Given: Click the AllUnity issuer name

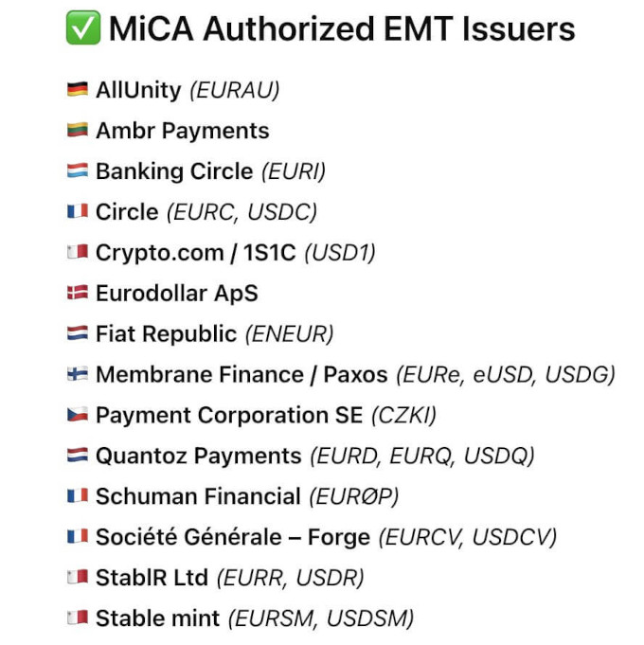Looking at the screenshot, I should coord(138,90).
